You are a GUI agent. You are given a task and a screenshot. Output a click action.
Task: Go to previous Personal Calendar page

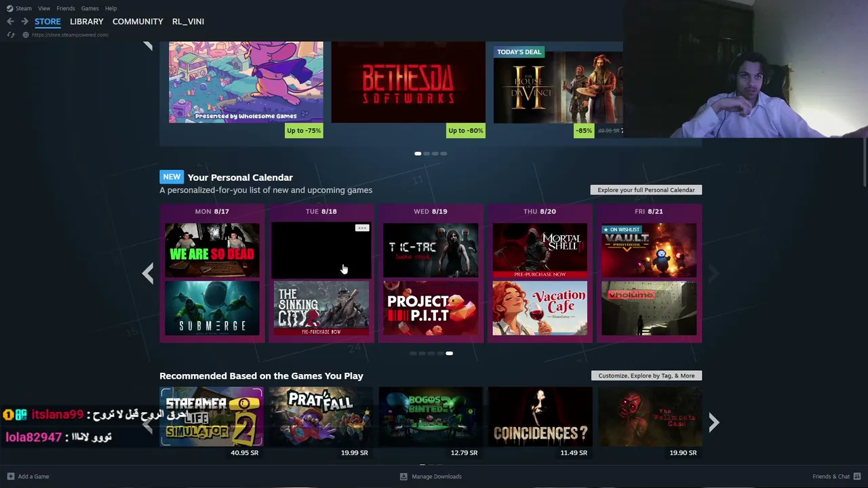pyautogui.click(x=148, y=273)
